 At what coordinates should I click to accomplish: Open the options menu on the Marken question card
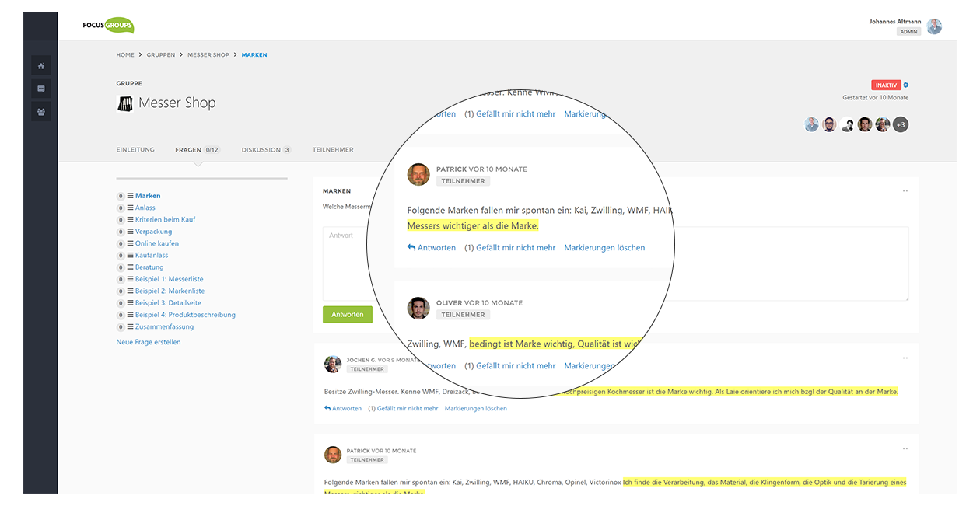(905, 190)
